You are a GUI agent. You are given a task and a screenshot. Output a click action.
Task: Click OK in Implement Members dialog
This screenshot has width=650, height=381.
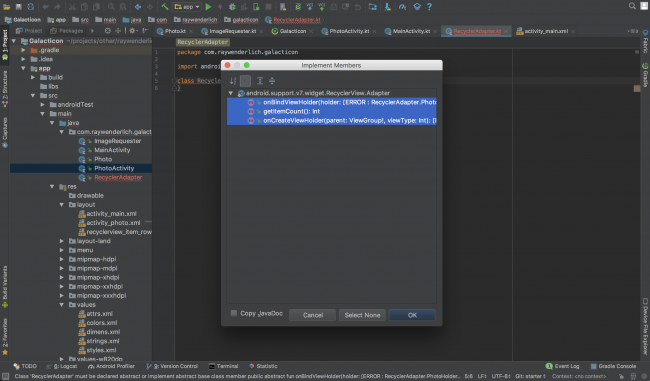pyautogui.click(x=412, y=315)
